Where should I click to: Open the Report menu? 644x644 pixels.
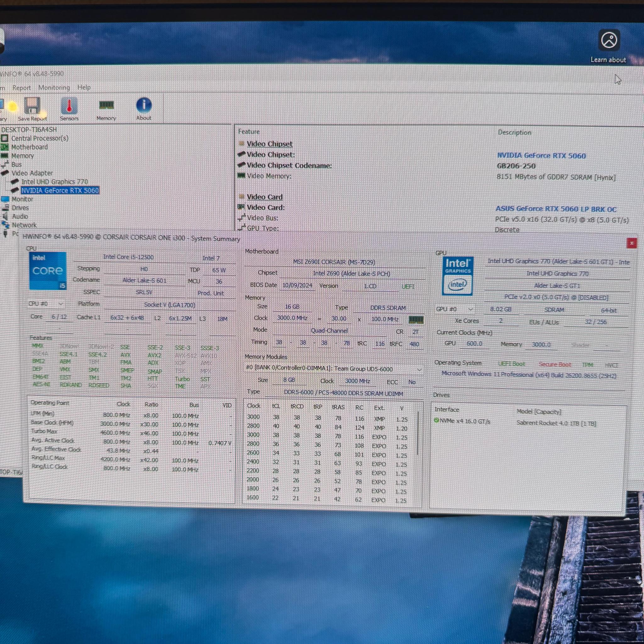(21, 88)
